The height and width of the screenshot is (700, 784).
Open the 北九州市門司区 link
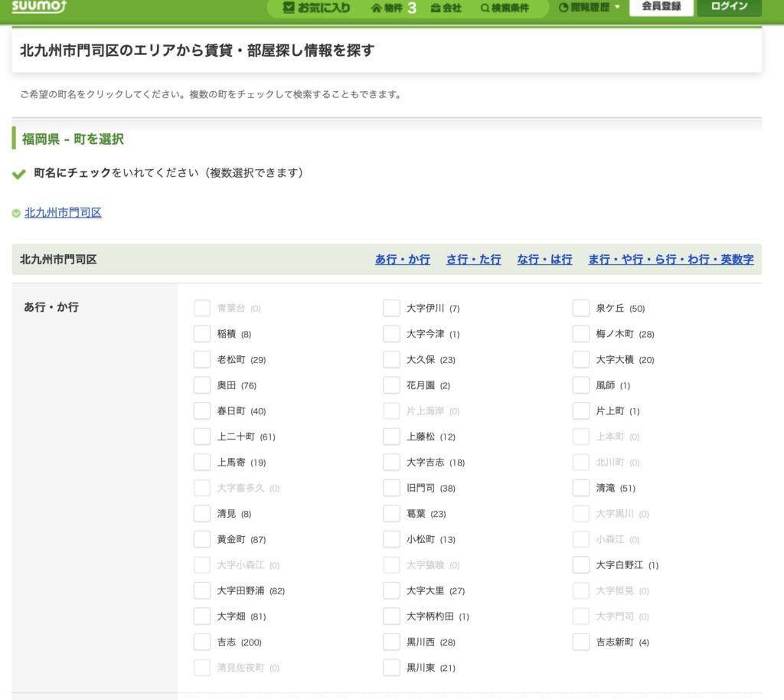tap(64, 214)
